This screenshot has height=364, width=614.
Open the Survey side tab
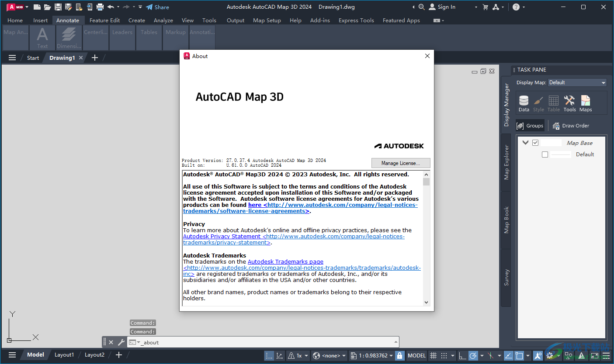[x=506, y=278]
